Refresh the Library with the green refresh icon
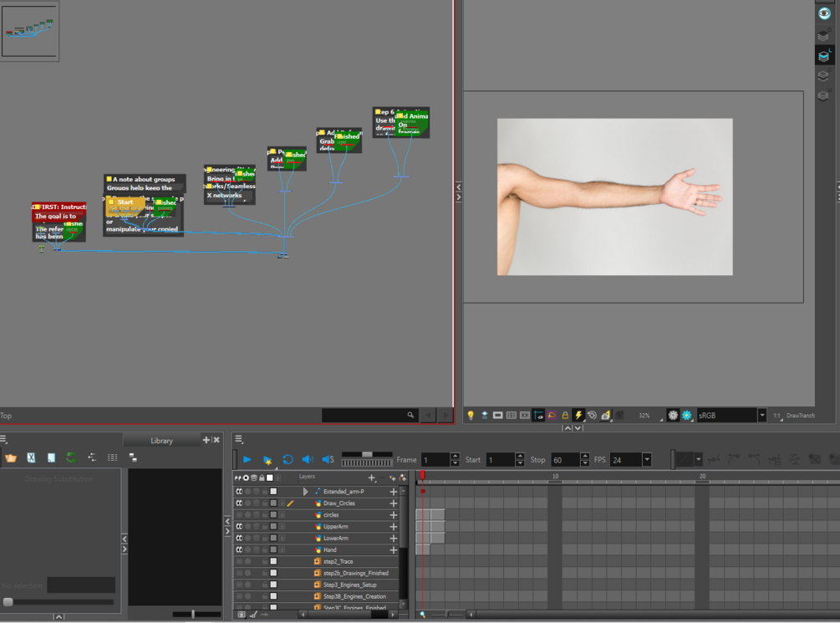This screenshot has height=623, width=840. pos(71,457)
